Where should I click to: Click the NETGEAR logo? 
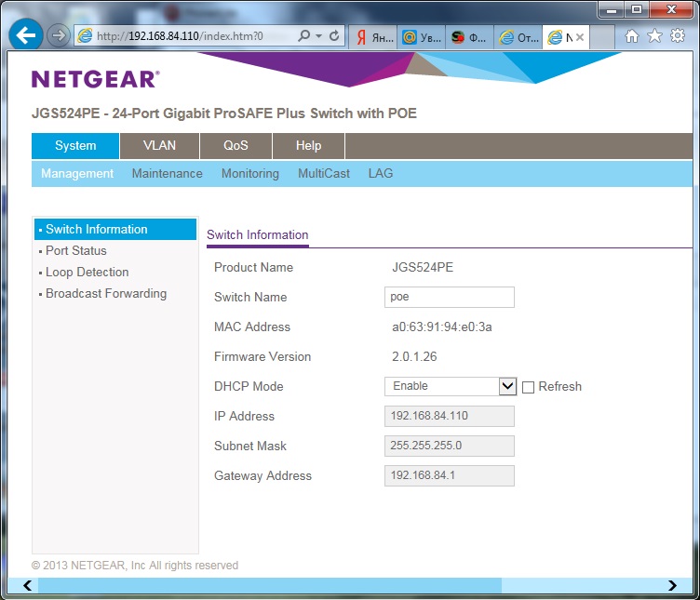tap(95, 79)
